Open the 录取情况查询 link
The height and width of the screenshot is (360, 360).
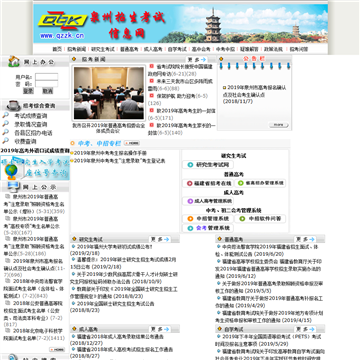pos(30,124)
